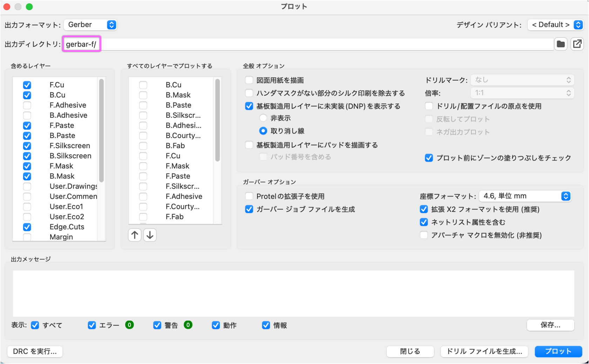The width and height of the screenshot is (589, 364).
Task: Move selected layer down arrow
Action: [x=150, y=235]
